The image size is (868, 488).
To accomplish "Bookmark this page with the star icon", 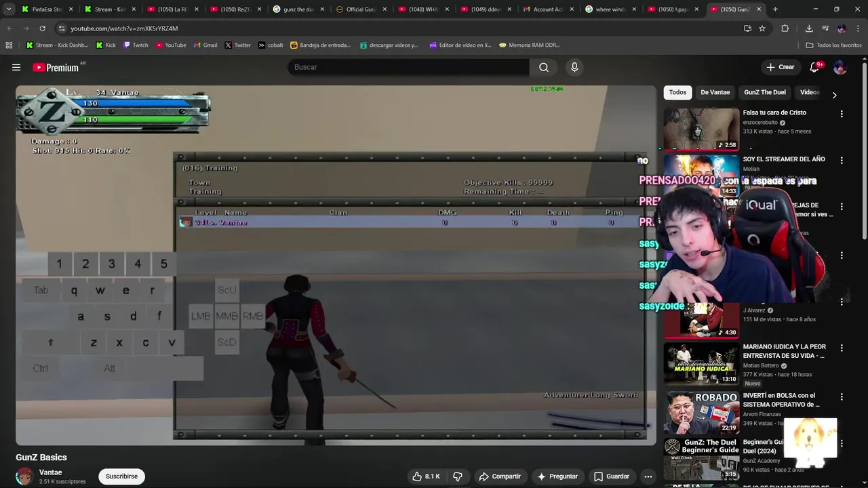I will coord(762,28).
